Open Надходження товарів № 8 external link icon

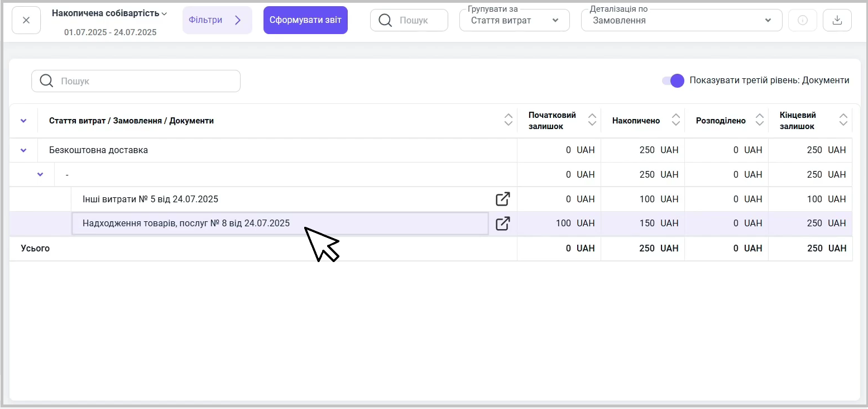(502, 223)
